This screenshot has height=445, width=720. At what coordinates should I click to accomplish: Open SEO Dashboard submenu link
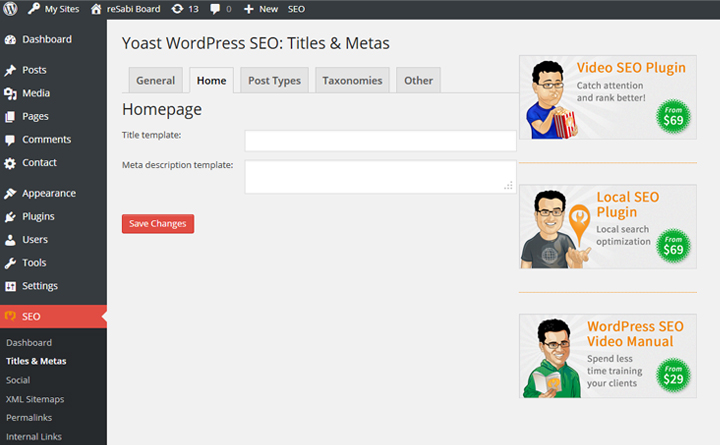pos(29,343)
